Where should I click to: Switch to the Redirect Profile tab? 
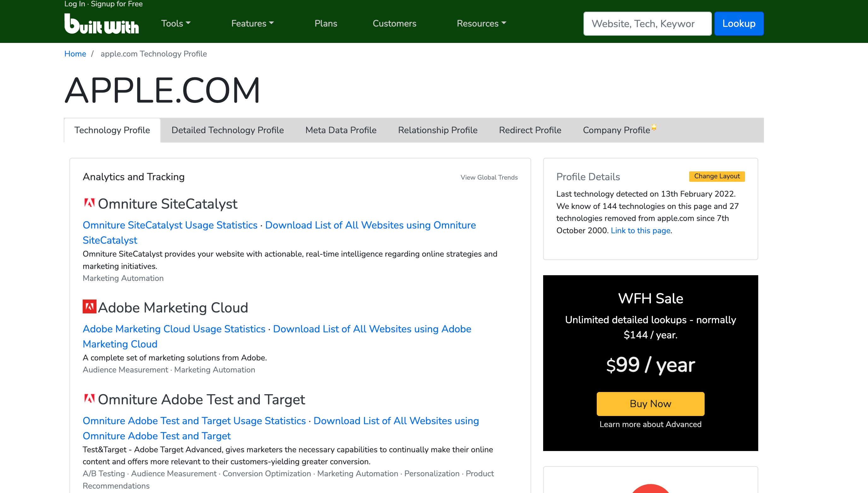coord(530,130)
